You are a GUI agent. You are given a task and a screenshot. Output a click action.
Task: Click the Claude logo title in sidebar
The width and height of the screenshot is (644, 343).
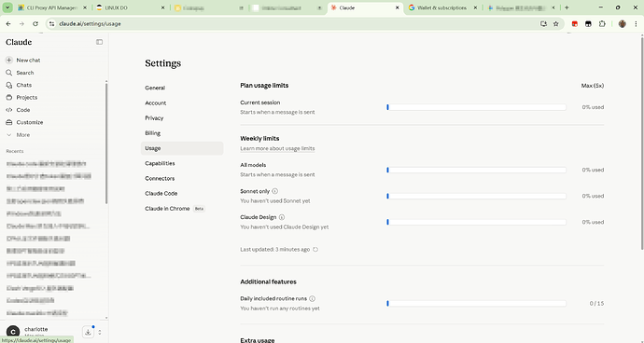[19, 42]
